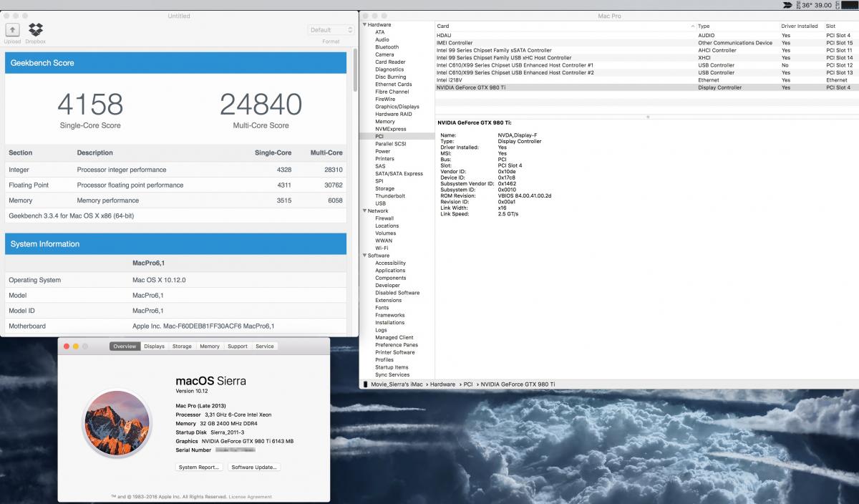Select Bluetooth in the sidebar
This screenshot has height=504, width=859.
(x=387, y=47)
